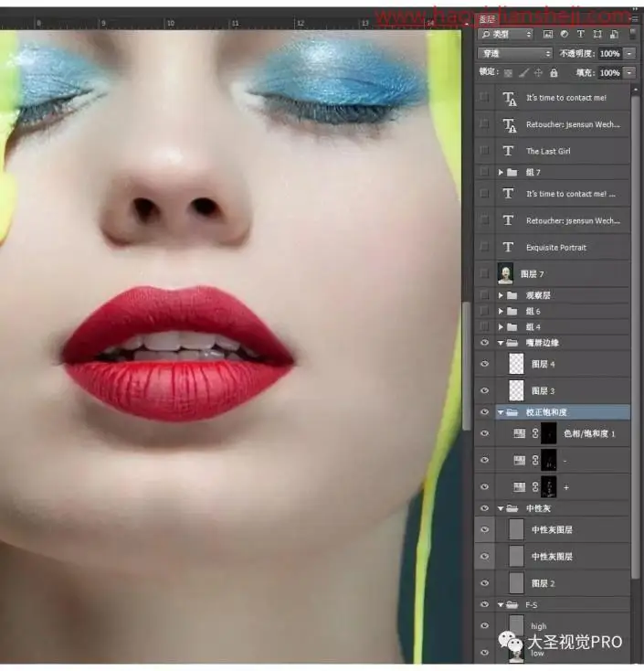Collapse the 校正饱和度 group
The width and height of the screenshot is (644, 671).
[x=501, y=412]
